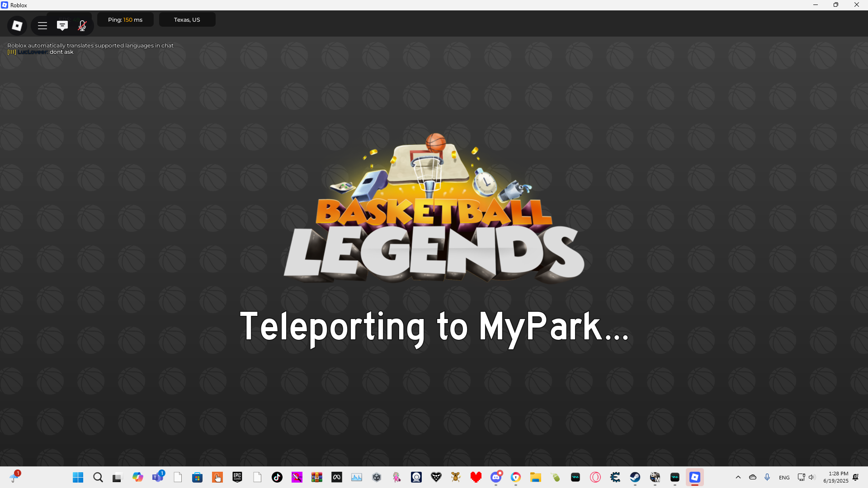The width and height of the screenshot is (868, 488).
Task: Open File Explorer from taskbar
Action: (x=536, y=477)
